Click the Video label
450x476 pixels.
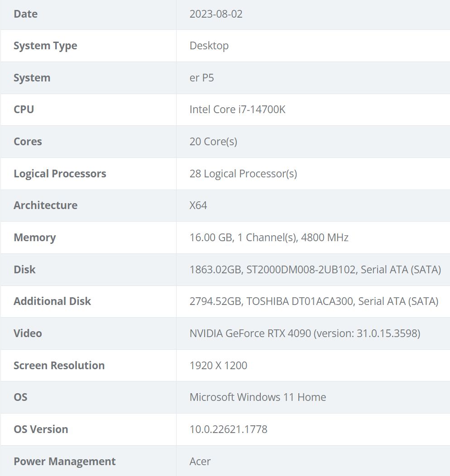28,333
